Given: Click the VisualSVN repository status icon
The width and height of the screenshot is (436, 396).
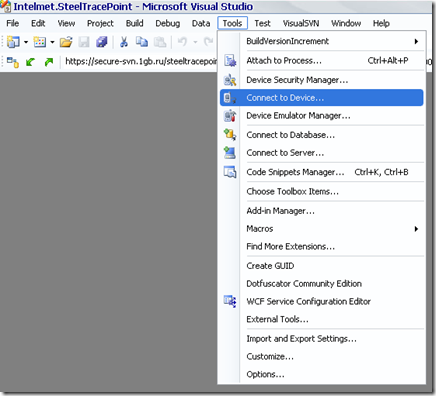Looking at the screenshot, I should pyautogui.click(x=13, y=62).
